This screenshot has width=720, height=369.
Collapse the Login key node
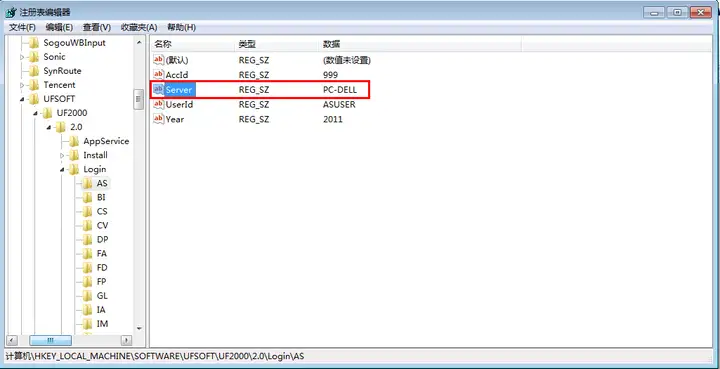click(x=62, y=170)
